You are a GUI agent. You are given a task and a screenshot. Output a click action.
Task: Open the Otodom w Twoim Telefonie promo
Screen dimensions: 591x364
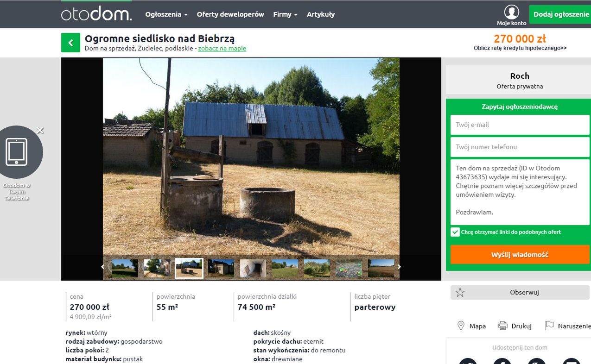point(17,152)
